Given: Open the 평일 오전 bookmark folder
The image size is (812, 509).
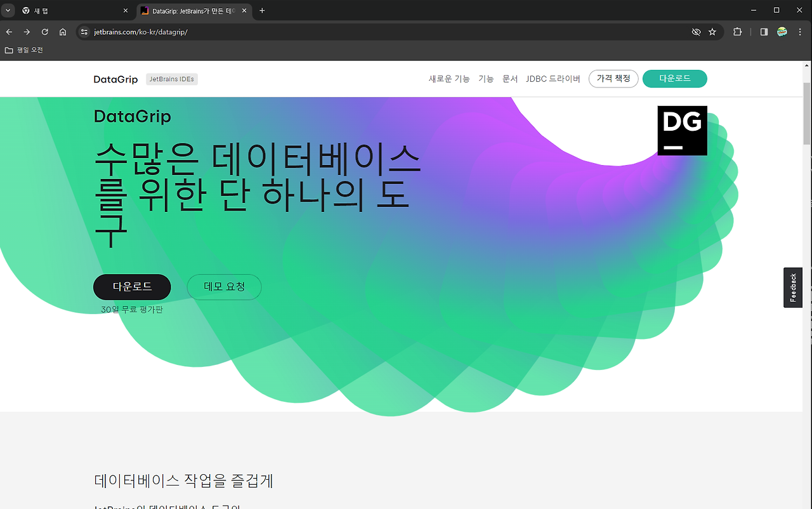Looking at the screenshot, I should [x=24, y=50].
